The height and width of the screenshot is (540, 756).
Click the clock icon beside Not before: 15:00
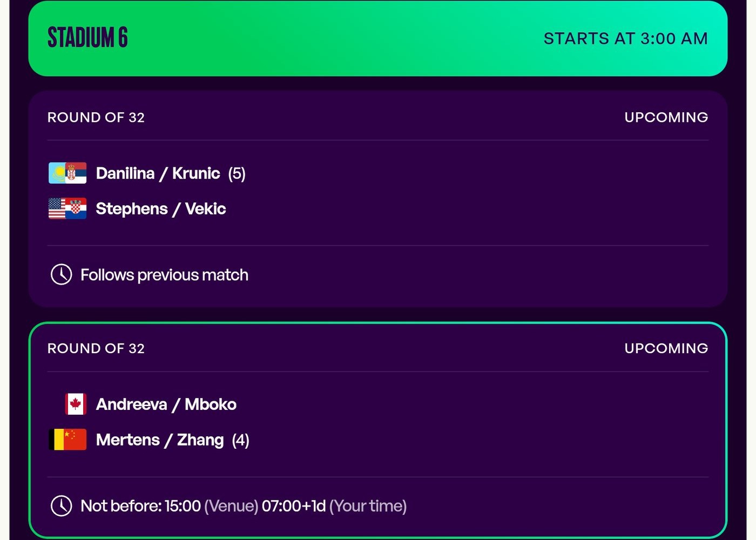point(61,506)
